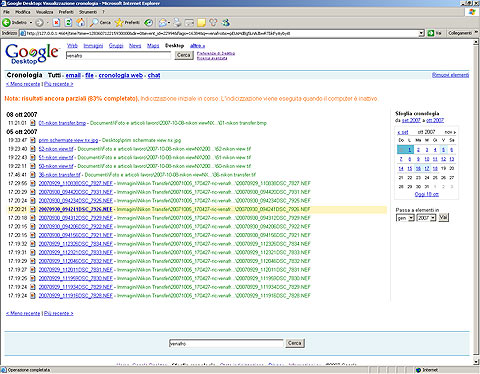The image size is (480, 374).
Task: Open the 2007 year dropdown
Action: click(x=426, y=218)
